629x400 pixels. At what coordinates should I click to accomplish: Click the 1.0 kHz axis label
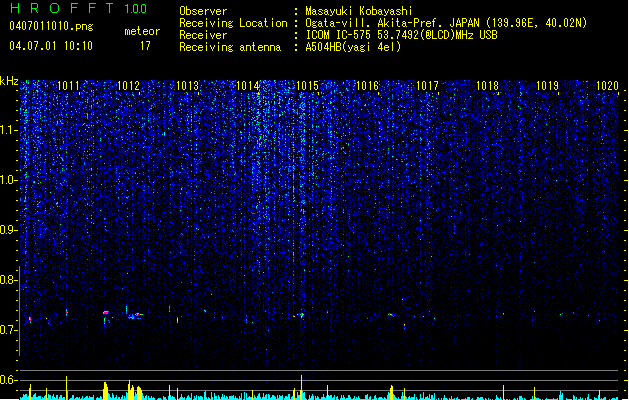coord(8,180)
